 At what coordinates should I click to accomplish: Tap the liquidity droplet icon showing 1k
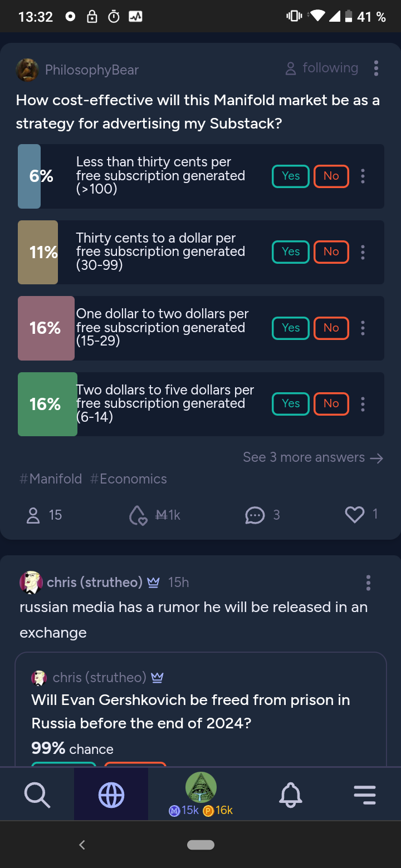pos(138,515)
